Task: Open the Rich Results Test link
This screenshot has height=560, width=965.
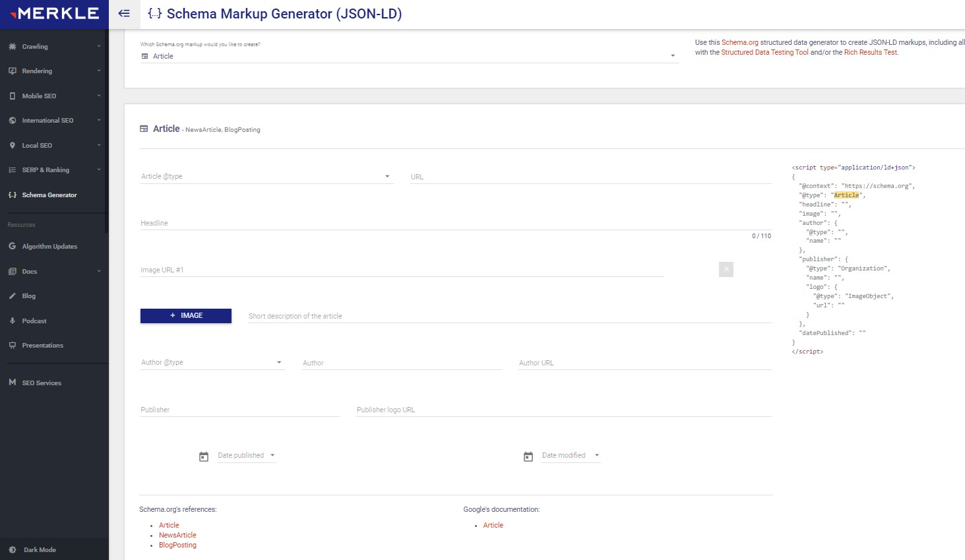Action: (x=869, y=52)
